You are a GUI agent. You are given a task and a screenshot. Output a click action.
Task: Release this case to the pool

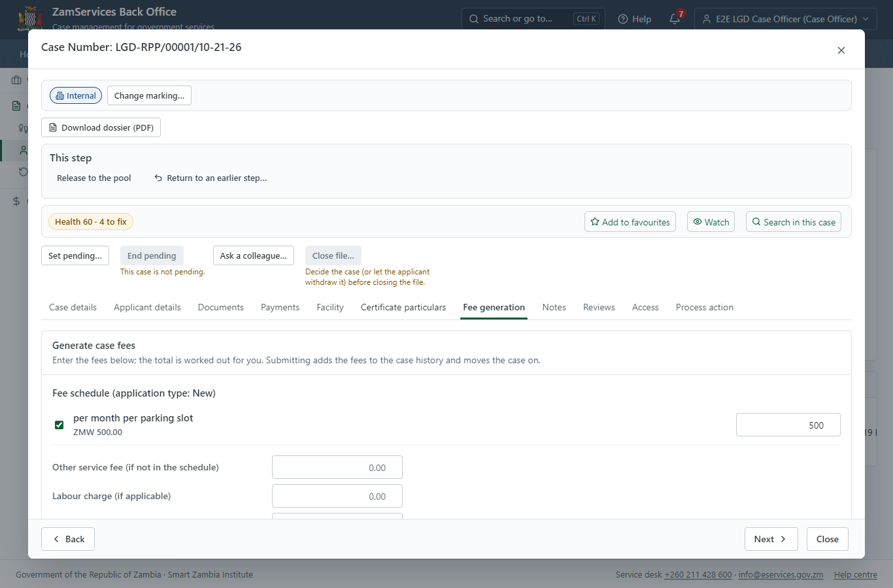(x=94, y=178)
